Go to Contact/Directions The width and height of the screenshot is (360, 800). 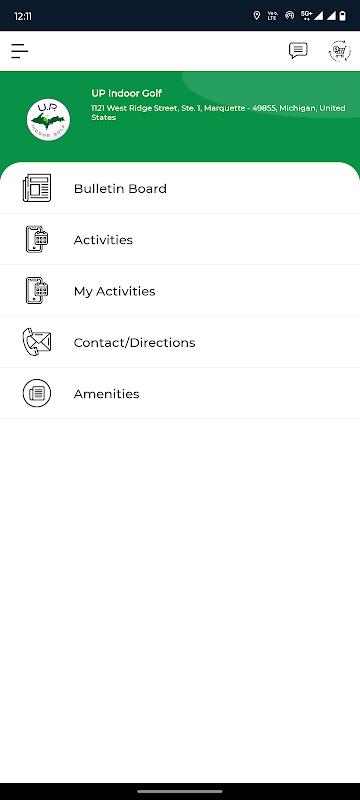pos(180,342)
